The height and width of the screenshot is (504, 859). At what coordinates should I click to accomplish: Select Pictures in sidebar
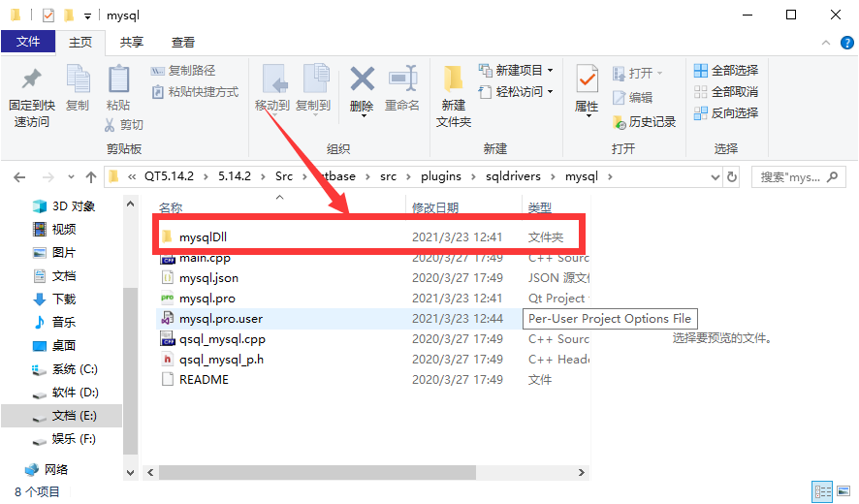coord(55,253)
